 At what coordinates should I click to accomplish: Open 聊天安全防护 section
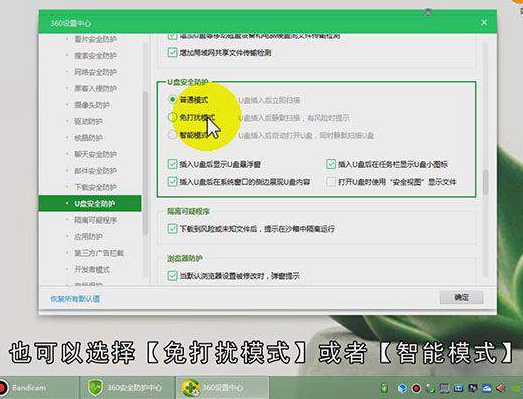(95, 154)
